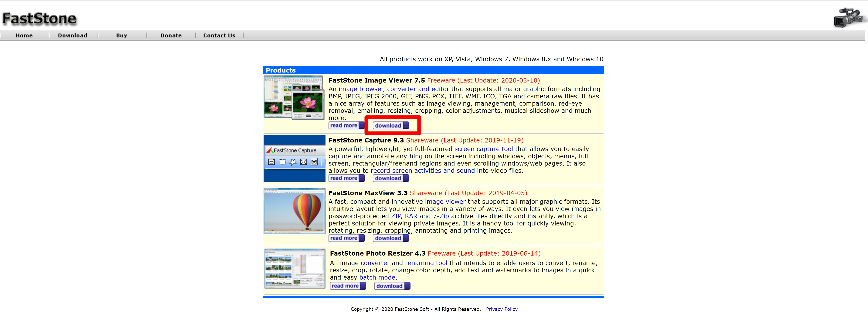The width and height of the screenshot is (868, 329).
Task: Open the 'image browser, converter and editor' link
Action: pos(393,89)
